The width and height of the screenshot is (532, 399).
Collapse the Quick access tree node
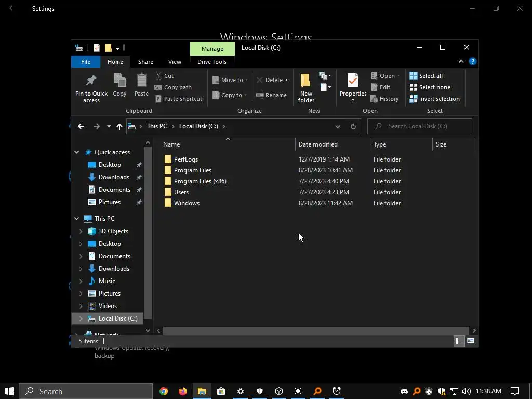[x=77, y=152]
